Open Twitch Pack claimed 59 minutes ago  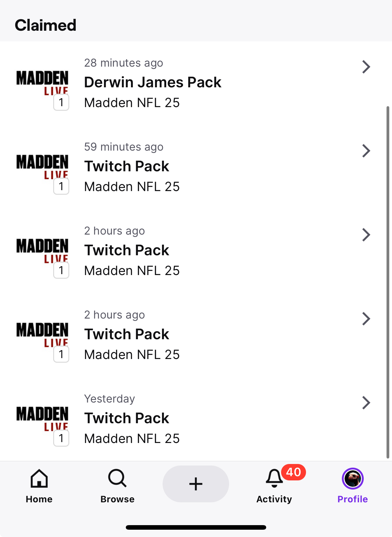(126, 166)
